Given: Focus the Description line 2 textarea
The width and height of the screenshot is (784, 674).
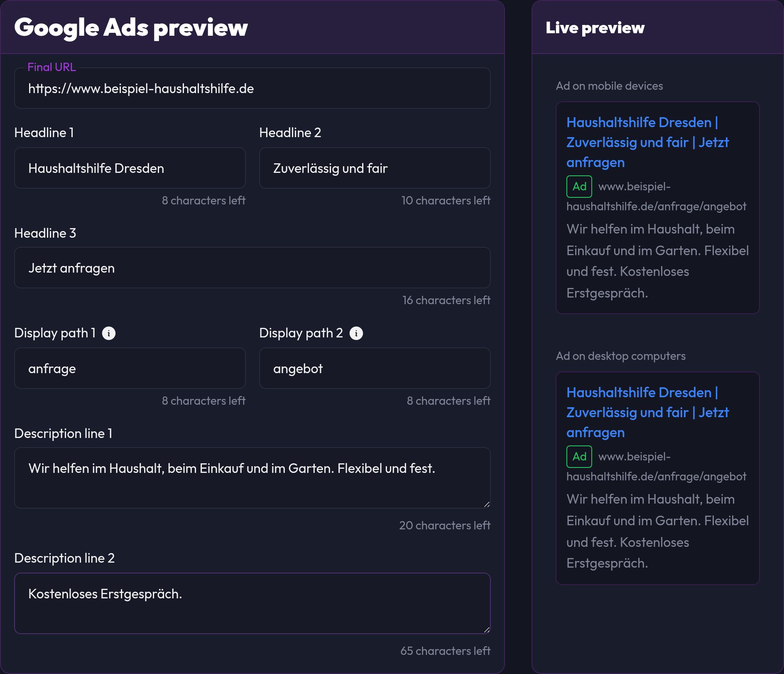Looking at the screenshot, I should pos(252,603).
